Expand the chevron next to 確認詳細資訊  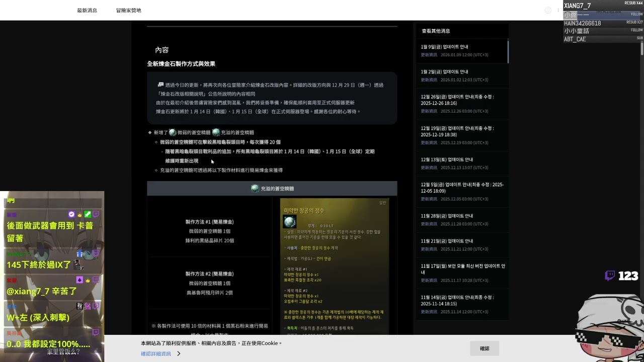(x=179, y=354)
